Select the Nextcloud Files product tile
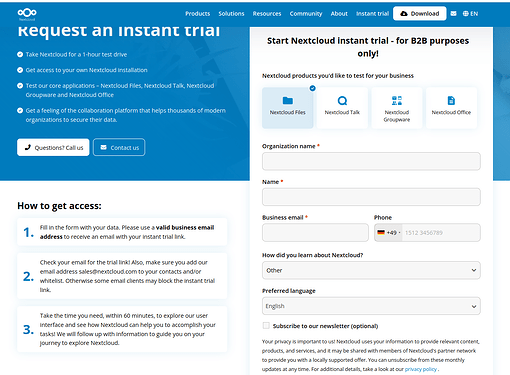Image resolution: width=510 pixels, height=375 pixels. (287, 108)
